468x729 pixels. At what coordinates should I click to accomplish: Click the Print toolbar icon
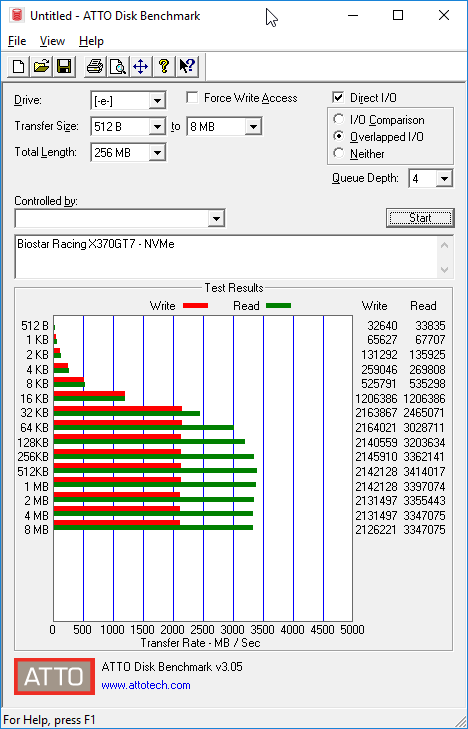(95, 66)
